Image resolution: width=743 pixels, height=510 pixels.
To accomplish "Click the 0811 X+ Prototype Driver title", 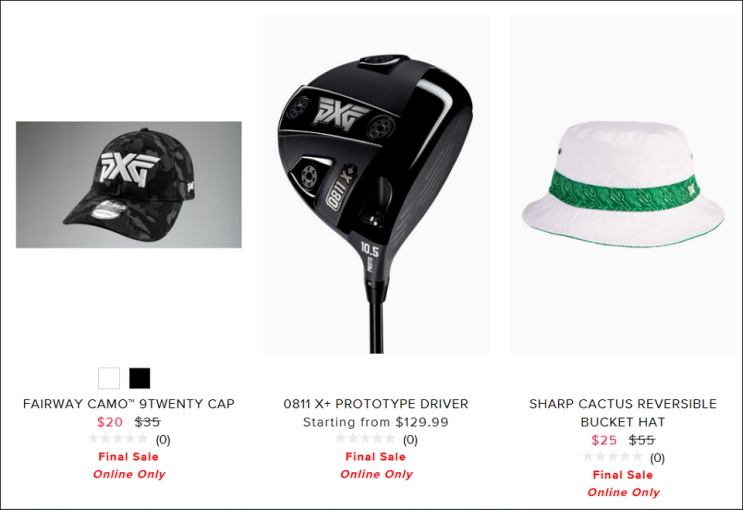I will (376, 404).
